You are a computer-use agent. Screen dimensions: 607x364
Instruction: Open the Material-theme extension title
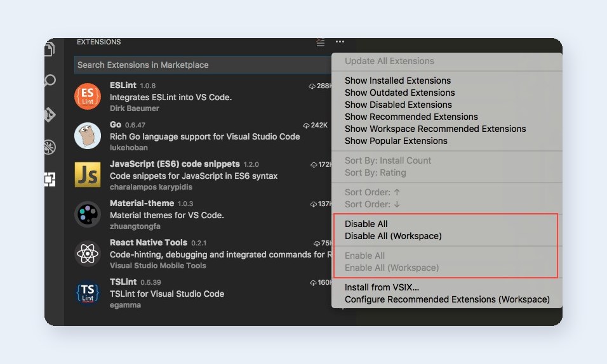coord(142,203)
